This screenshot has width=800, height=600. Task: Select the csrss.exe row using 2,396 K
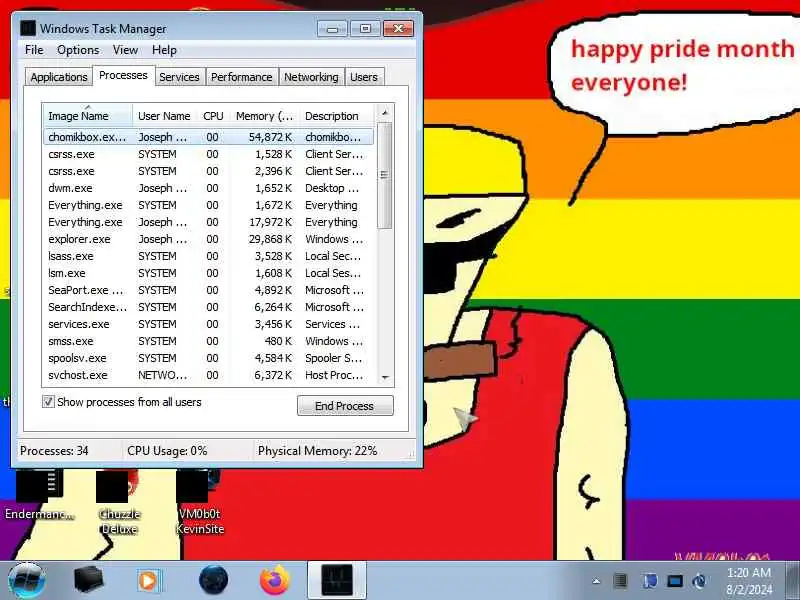click(x=208, y=171)
